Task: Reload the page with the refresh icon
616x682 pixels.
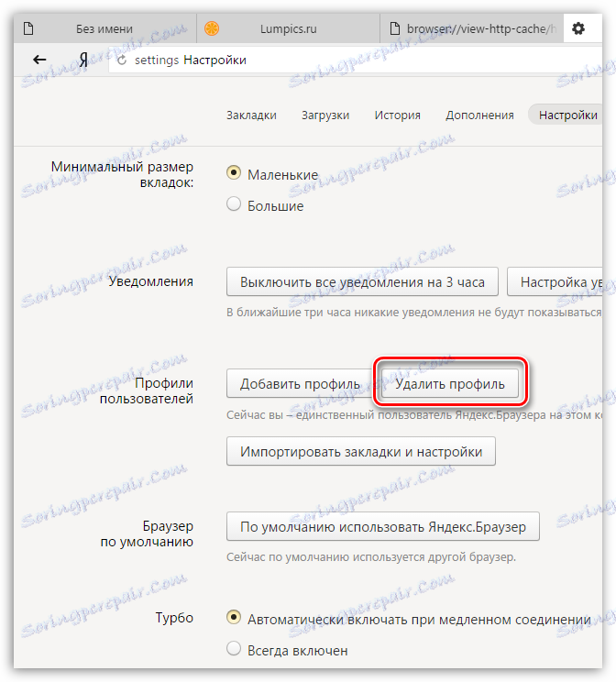Action: click(122, 60)
